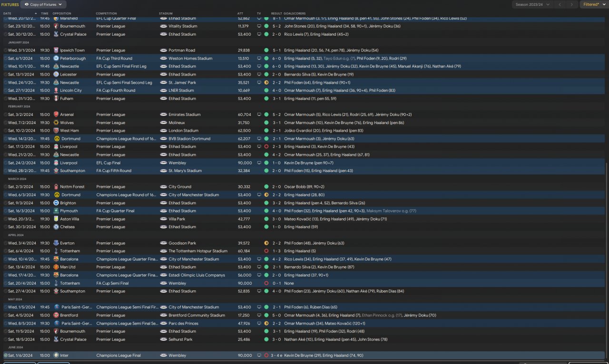Click the Brentford club badge
Viewport: 609px width, 364px height.
point(56,315)
